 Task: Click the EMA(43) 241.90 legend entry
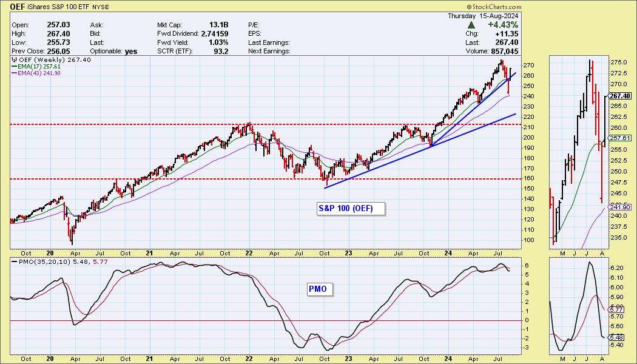(36, 73)
